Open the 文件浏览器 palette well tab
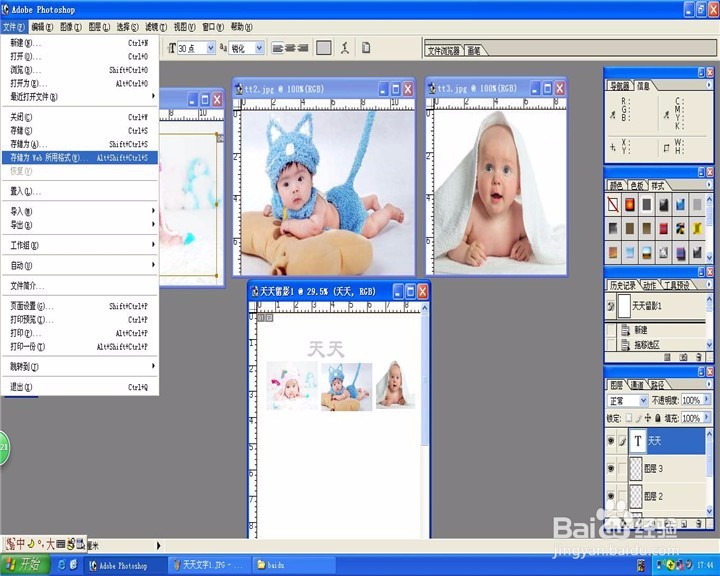 click(x=444, y=51)
